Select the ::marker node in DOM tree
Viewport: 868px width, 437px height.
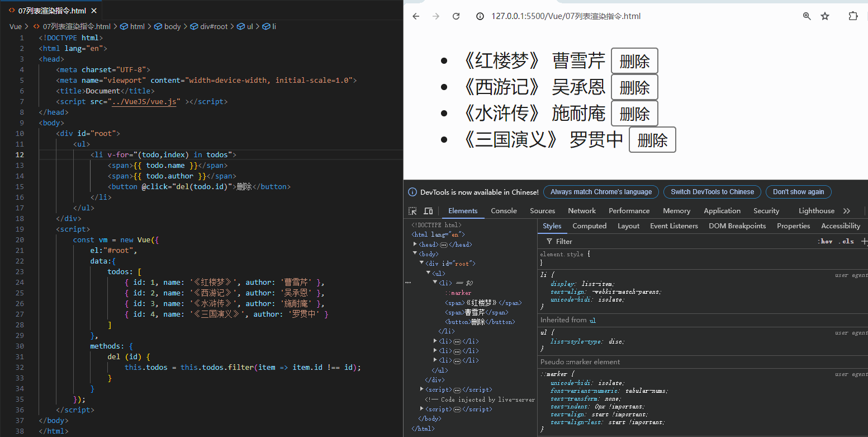click(x=458, y=293)
